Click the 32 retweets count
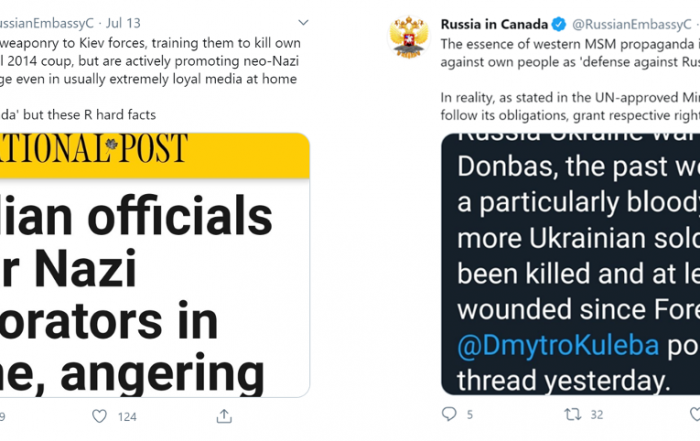700x441 pixels. point(597,415)
